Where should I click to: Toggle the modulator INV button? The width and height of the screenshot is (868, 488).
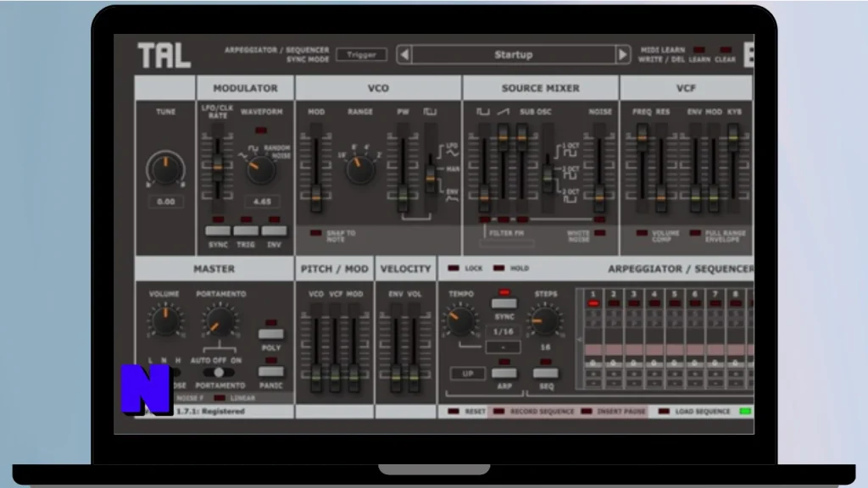click(274, 230)
